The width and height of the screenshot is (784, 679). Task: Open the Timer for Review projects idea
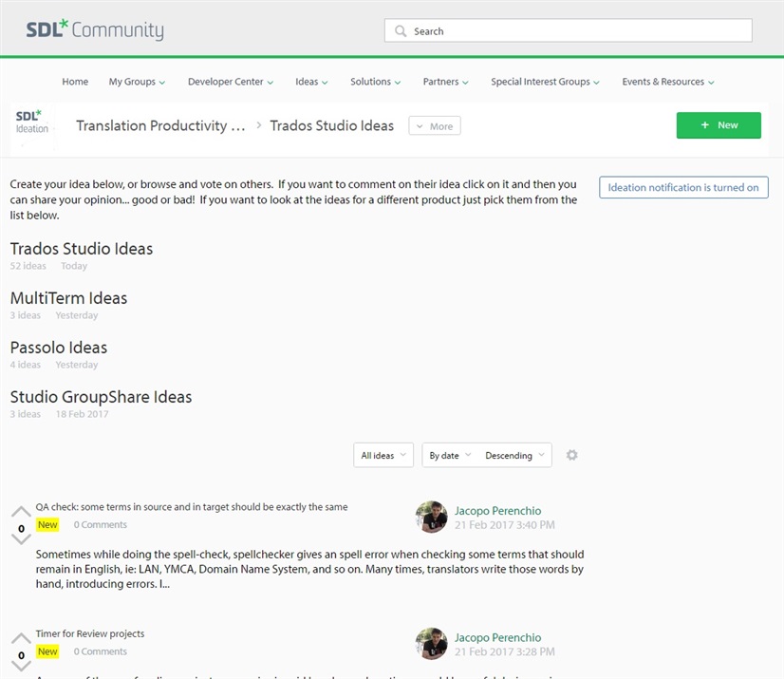click(x=90, y=633)
